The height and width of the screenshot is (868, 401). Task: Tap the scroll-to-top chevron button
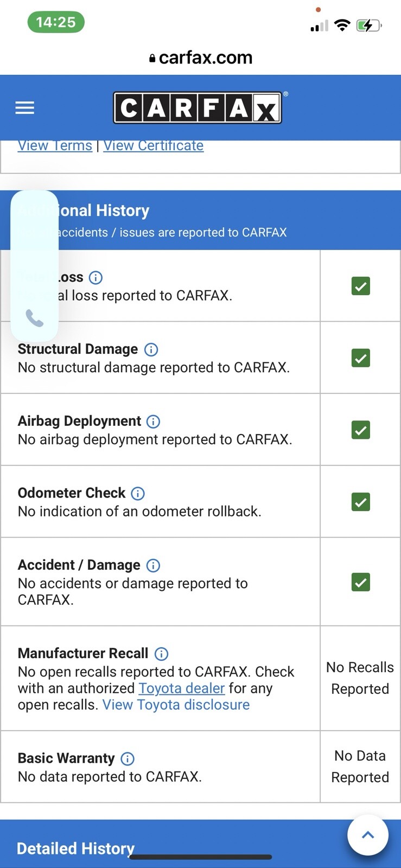pos(368,835)
